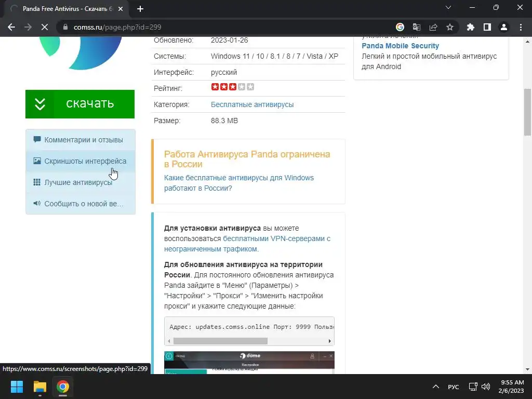Click the double-chevron download icon

39,104
